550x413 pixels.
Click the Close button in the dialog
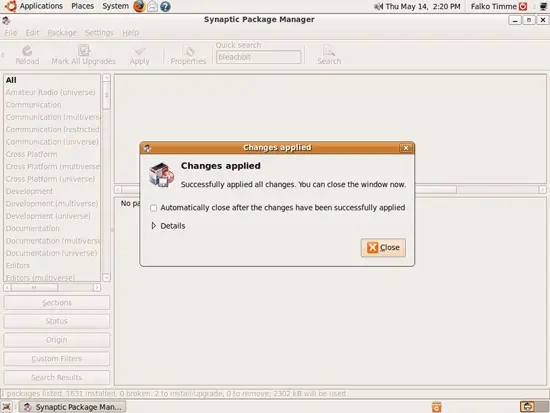pyautogui.click(x=383, y=247)
